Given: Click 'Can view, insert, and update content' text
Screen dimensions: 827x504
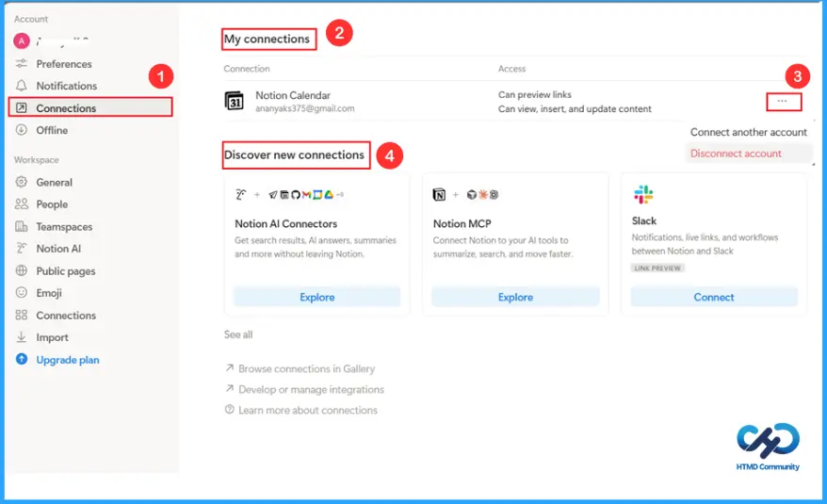Looking at the screenshot, I should (575, 108).
